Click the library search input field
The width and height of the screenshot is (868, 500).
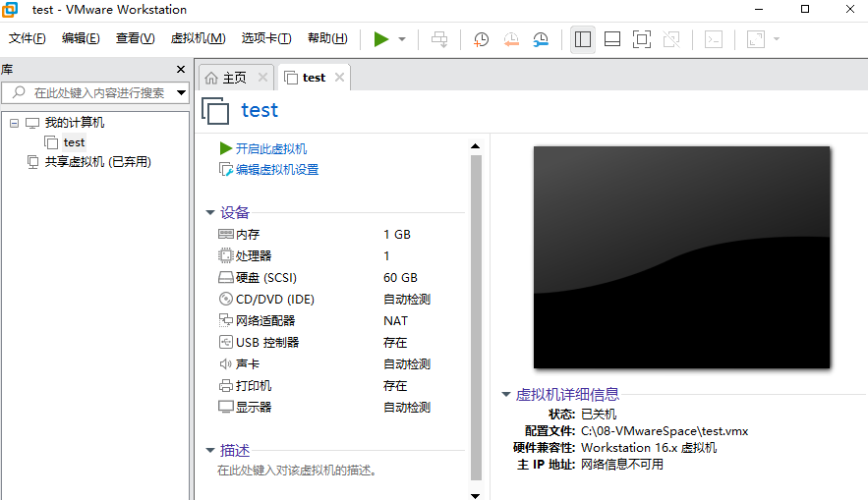94,92
